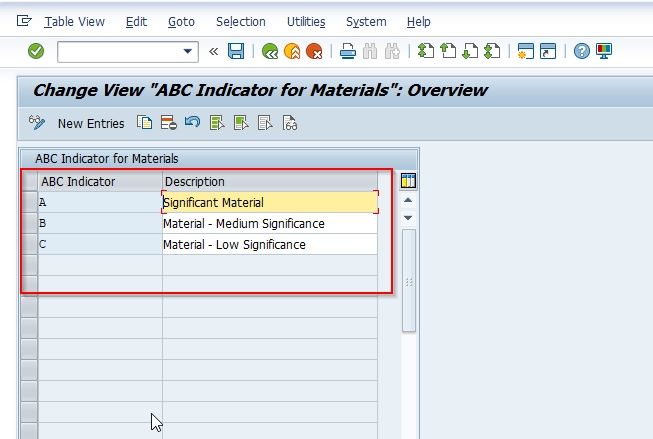Expand the command field dropdown arrow
The height and width of the screenshot is (439, 653).
tap(188, 52)
